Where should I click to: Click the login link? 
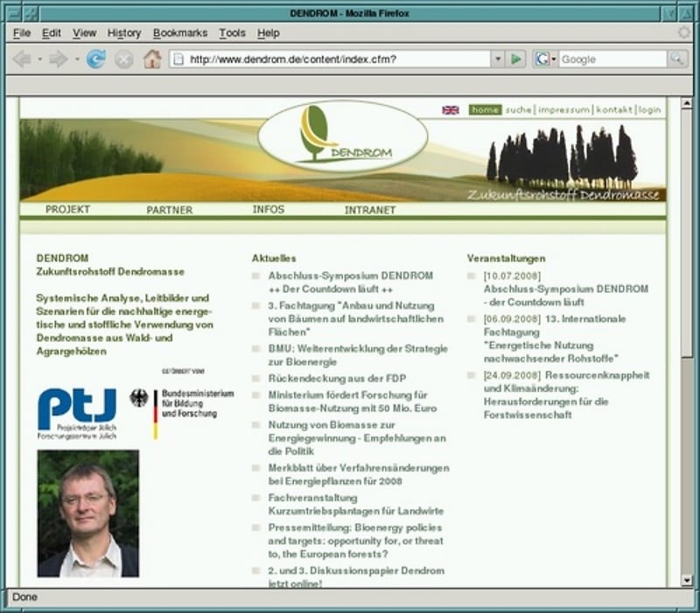pyautogui.click(x=649, y=110)
